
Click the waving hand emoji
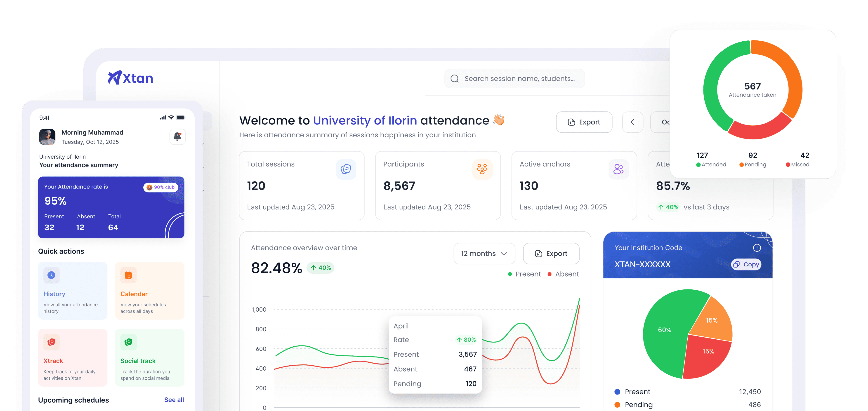499,120
